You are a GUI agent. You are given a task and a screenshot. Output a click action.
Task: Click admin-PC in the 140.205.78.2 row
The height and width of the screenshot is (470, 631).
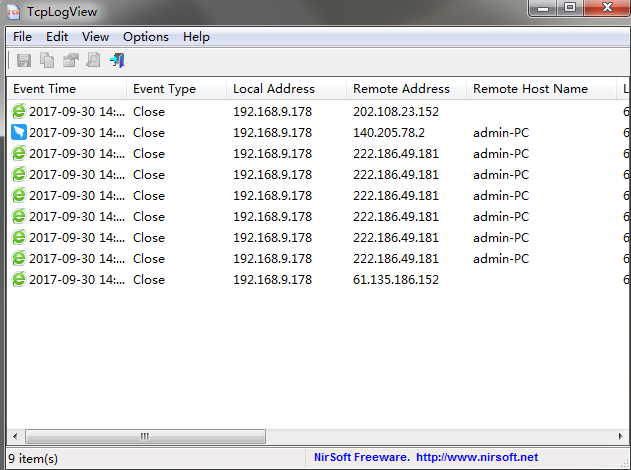point(501,132)
